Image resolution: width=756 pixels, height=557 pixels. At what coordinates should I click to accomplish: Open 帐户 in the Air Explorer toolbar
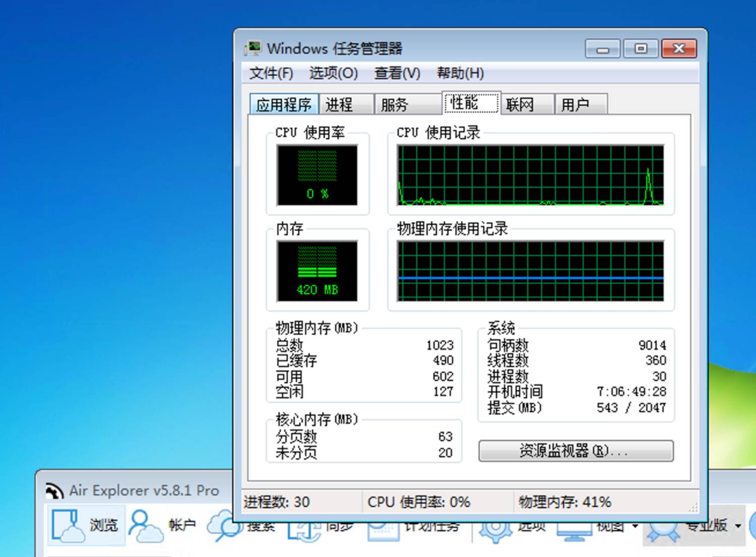[162, 525]
